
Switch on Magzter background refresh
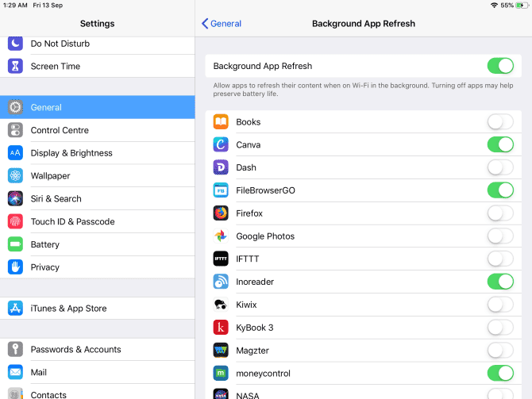pyautogui.click(x=500, y=350)
